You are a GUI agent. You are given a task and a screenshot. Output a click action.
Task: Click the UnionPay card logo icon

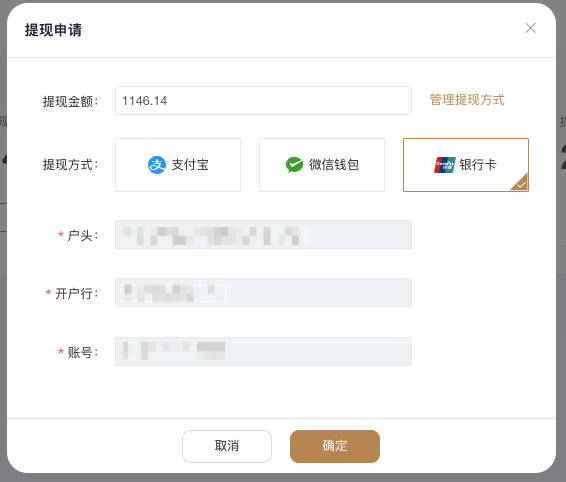[444, 165]
